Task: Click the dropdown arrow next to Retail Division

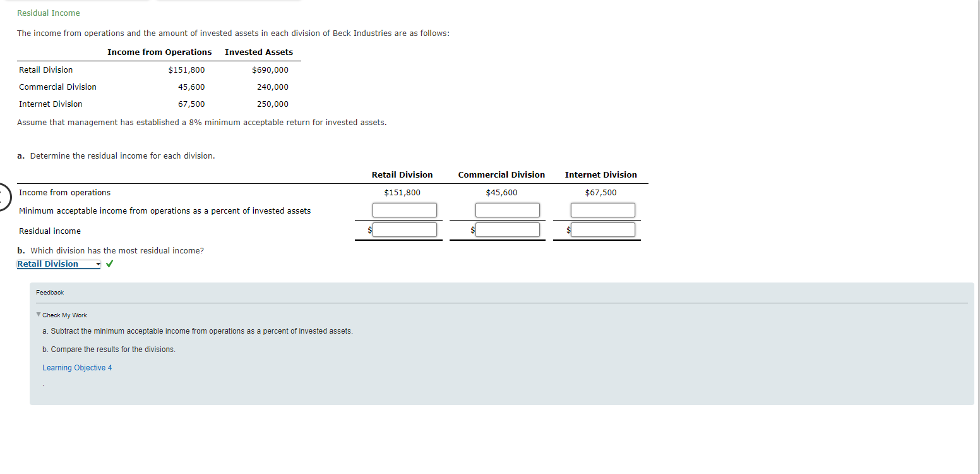Action: click(x=99, y=264)
